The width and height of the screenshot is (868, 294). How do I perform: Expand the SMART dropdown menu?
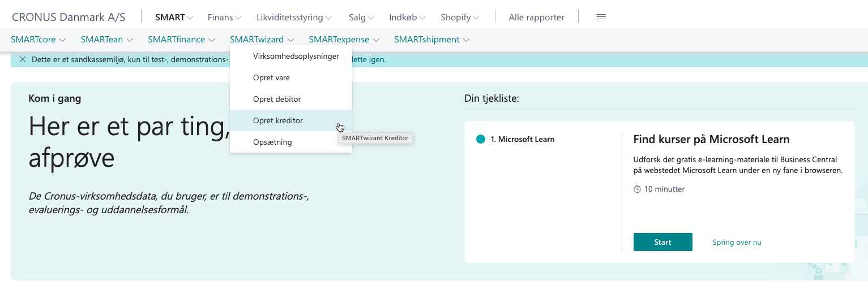coord(174,18)
